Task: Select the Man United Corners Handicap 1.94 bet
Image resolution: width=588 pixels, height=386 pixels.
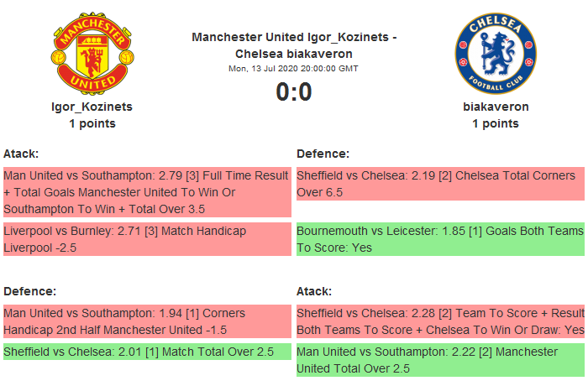Action: [147, 321]
